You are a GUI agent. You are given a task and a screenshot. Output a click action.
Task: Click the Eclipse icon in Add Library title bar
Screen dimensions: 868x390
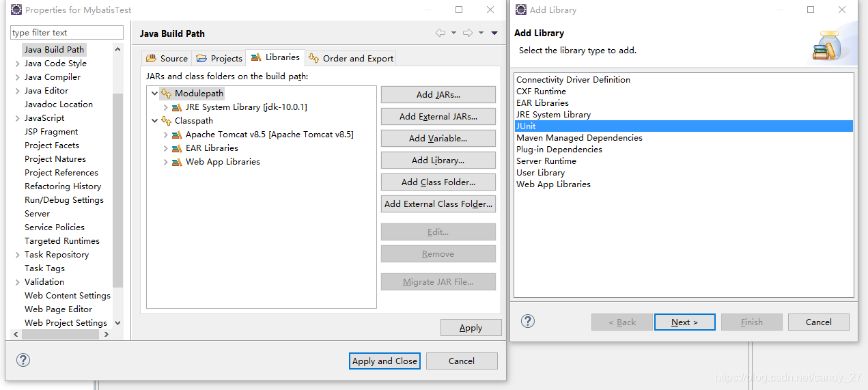(521, 10)
